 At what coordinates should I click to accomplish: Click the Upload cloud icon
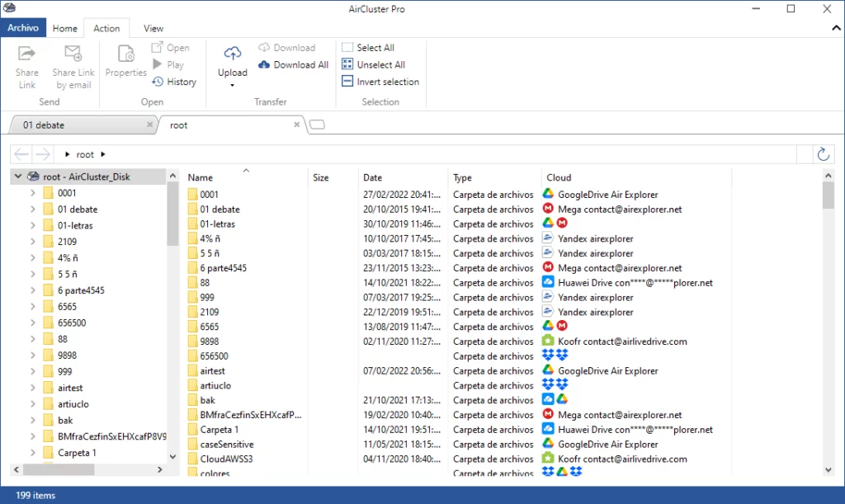(233, 54)
